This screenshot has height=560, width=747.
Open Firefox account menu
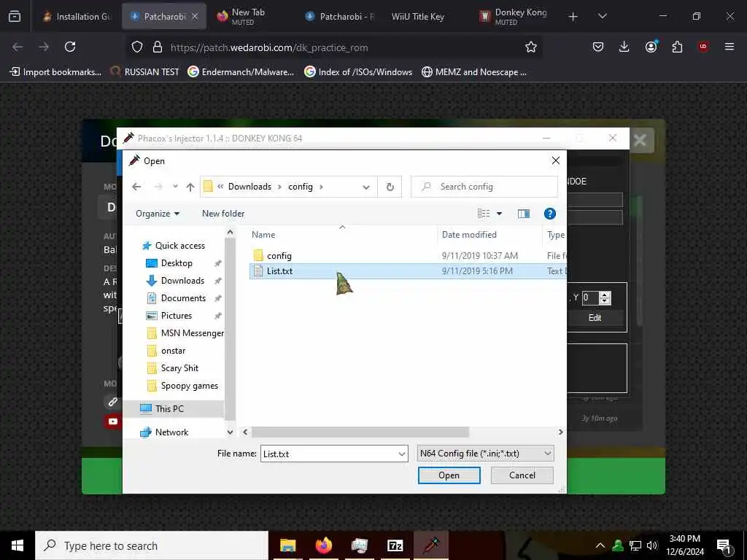point(651,47)
